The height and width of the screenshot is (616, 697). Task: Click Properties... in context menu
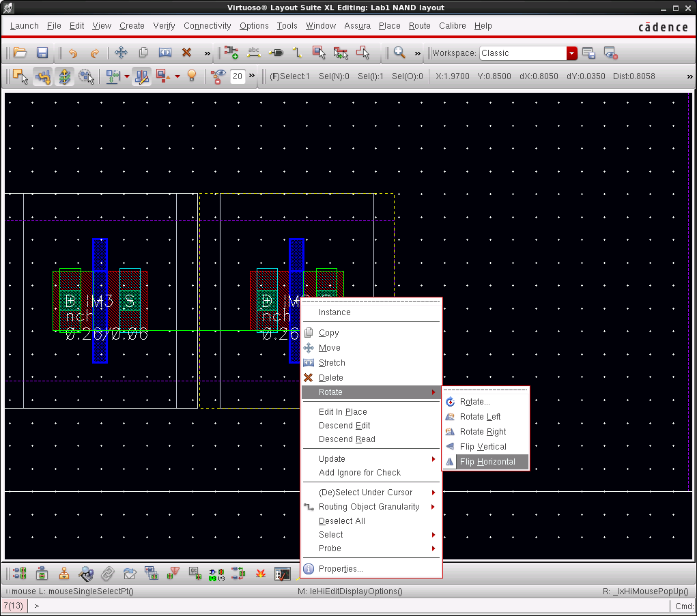pos(371,569)
